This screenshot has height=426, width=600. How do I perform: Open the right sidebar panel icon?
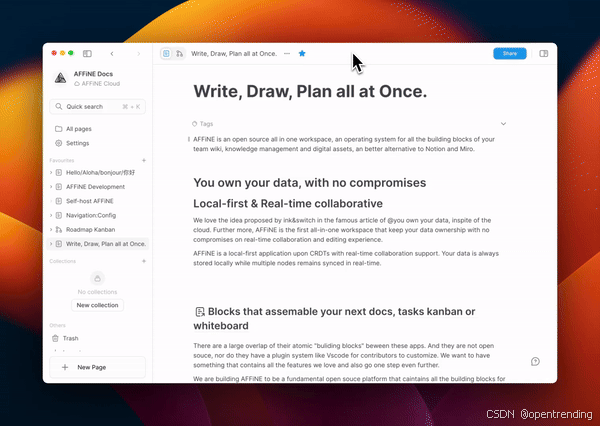point(543,54)
